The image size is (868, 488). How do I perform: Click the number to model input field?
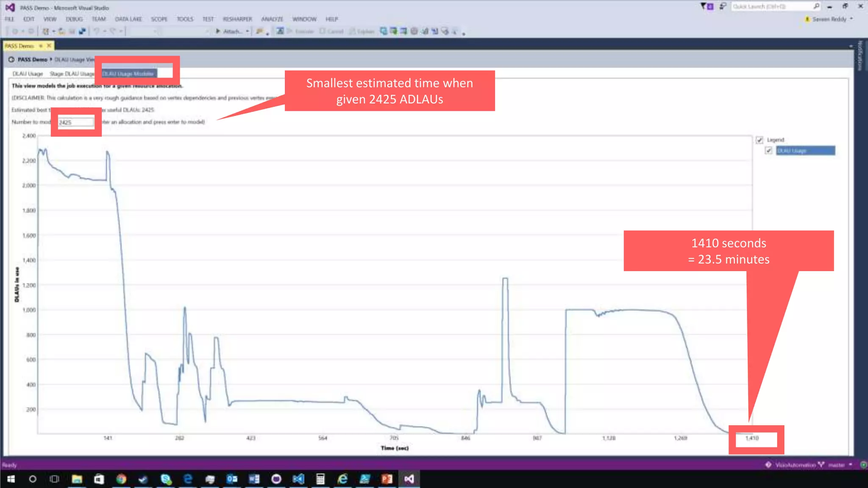[76, 122]
